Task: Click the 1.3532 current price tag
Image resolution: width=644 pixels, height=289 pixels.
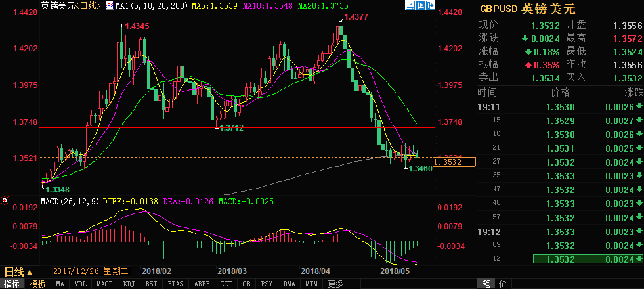Action: click(454, 162)
